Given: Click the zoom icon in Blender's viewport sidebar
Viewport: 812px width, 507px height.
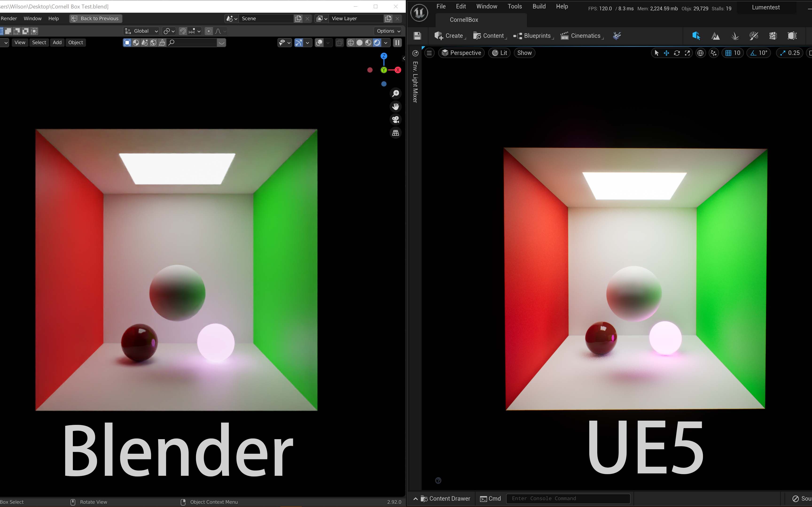Looking at the screenshot, I should [395, 93].
